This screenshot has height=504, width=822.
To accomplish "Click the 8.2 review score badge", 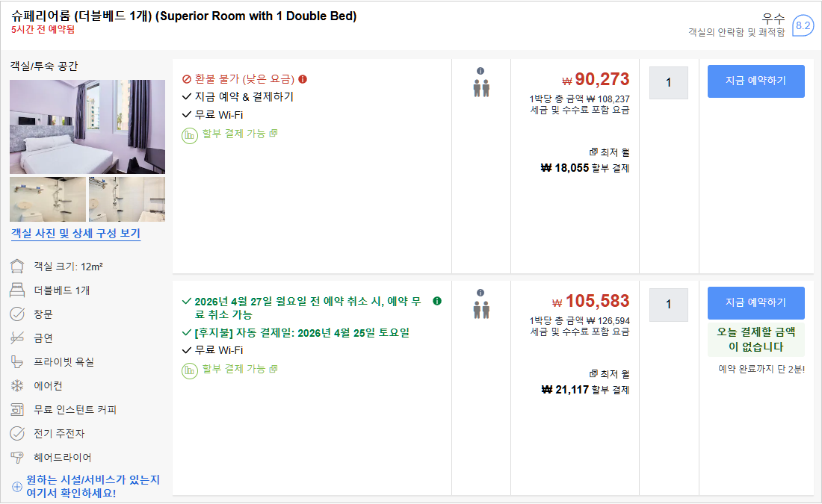I will click(x=803, y=25).
